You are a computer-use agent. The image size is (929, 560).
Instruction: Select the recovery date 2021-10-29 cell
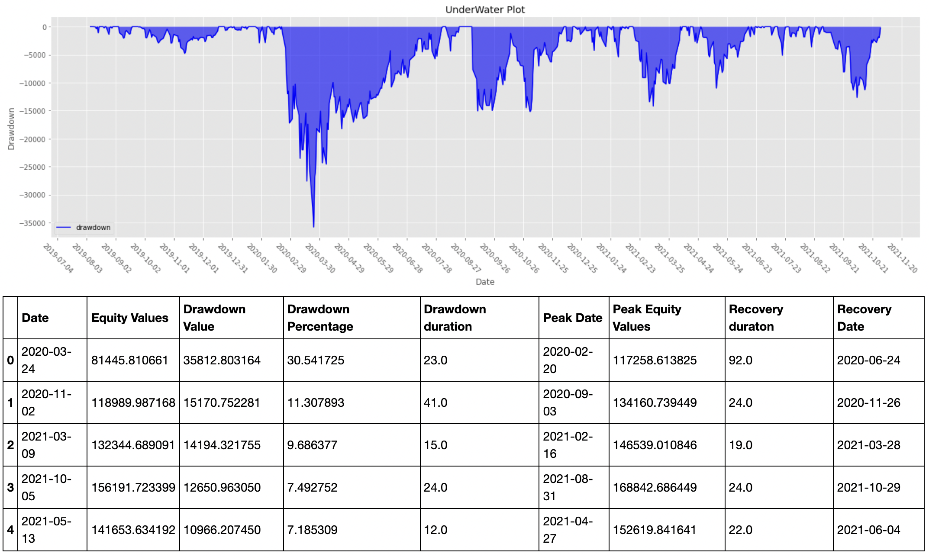[x=866, y=487]
